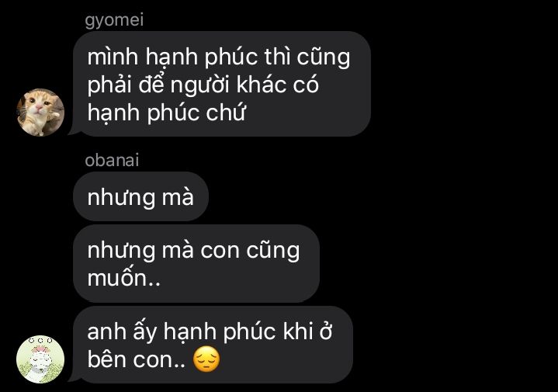Click the words "anh ấy" in last message
558x392 pixels.
122,332
